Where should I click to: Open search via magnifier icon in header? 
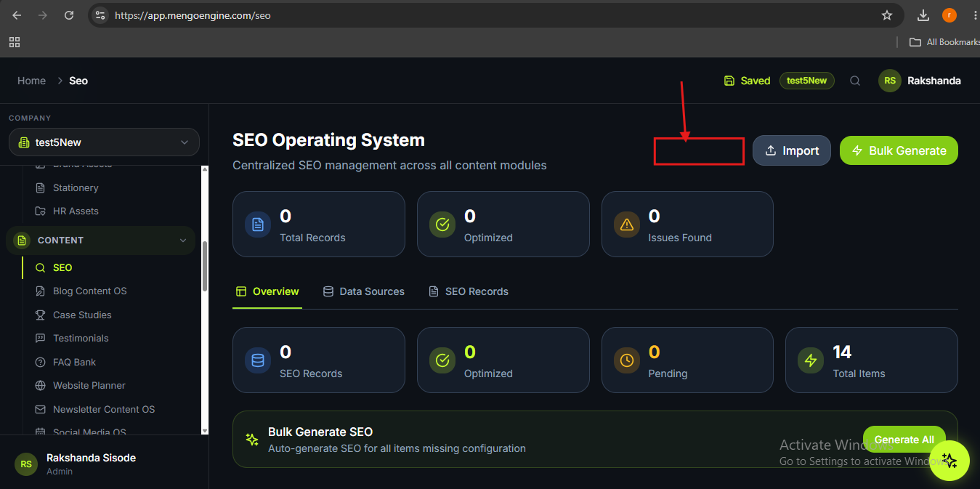(x=855, y=81)
